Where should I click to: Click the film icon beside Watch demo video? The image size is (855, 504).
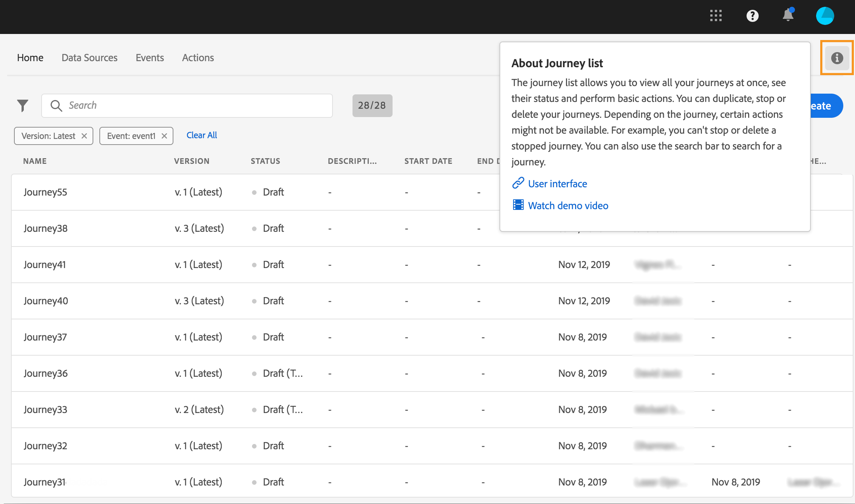pos(518,205)
